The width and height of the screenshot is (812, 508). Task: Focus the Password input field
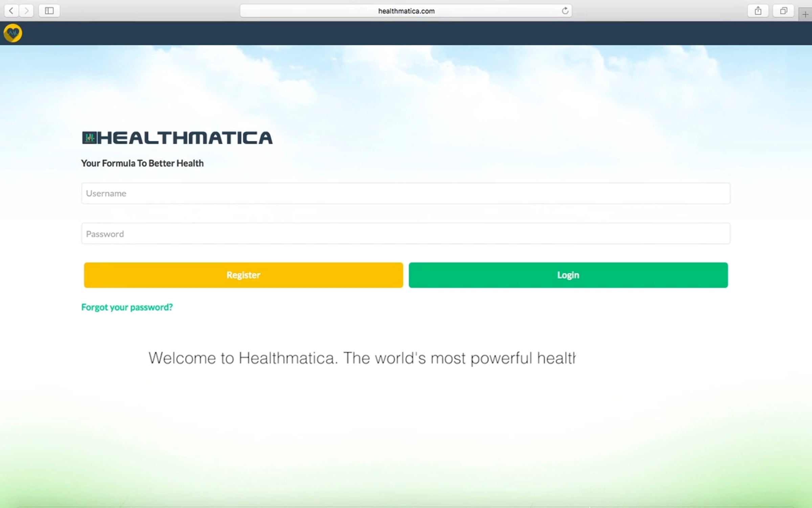405,234
